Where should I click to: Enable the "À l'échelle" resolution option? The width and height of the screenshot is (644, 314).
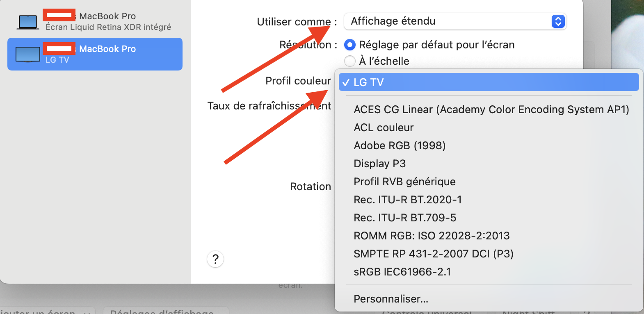[x=350, y=61]
